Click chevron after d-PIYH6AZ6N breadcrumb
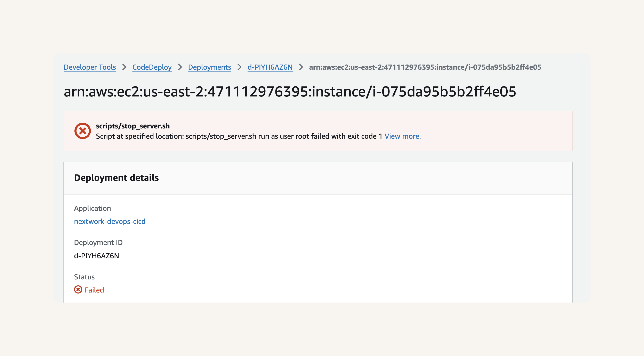The width and height of the screenshot is (644, 356). pyautogui.click(x=301, y=67)
